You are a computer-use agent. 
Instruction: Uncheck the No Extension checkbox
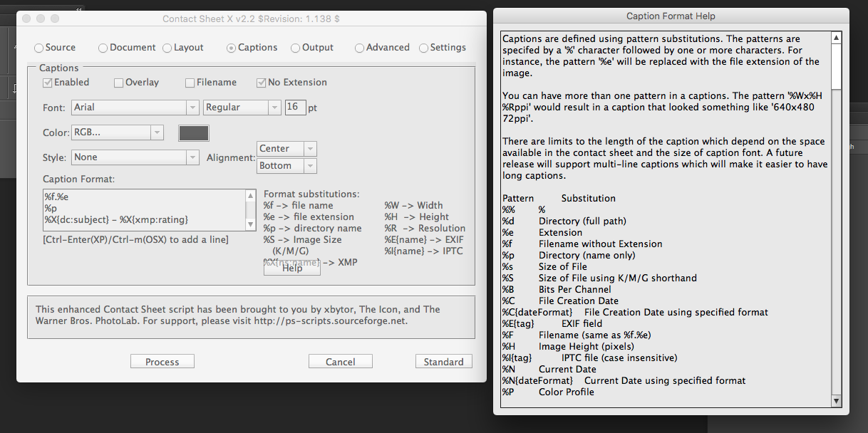pos(292,83)
